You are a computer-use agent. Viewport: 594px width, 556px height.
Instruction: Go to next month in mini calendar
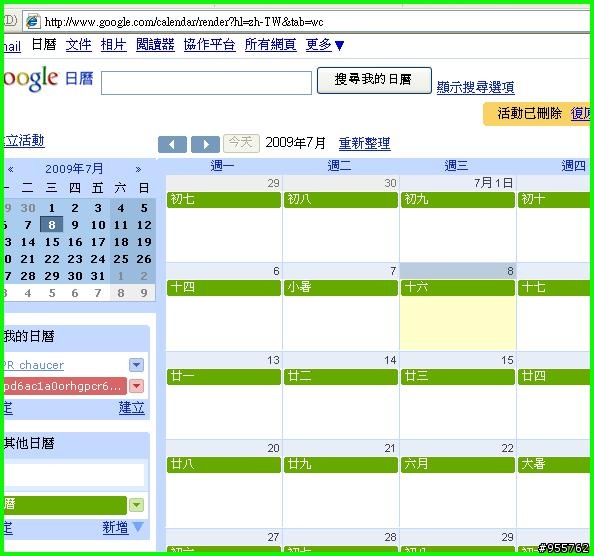click(138, 169)
